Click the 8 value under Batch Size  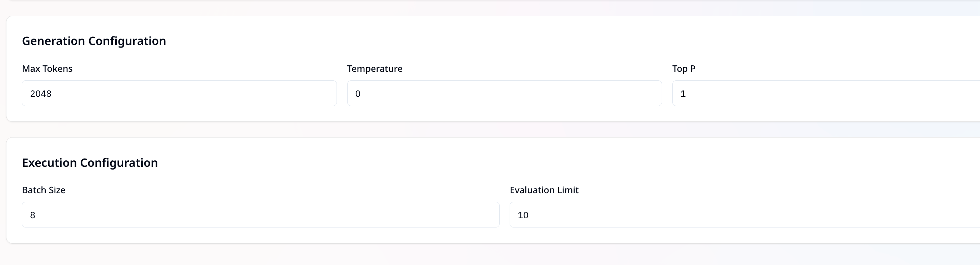[33, 215]
